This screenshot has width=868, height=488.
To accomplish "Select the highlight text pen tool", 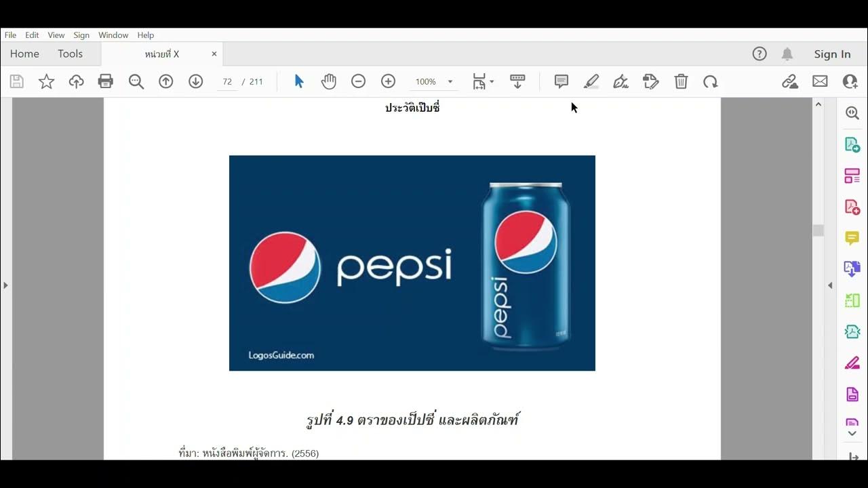I will click(591, 82).
